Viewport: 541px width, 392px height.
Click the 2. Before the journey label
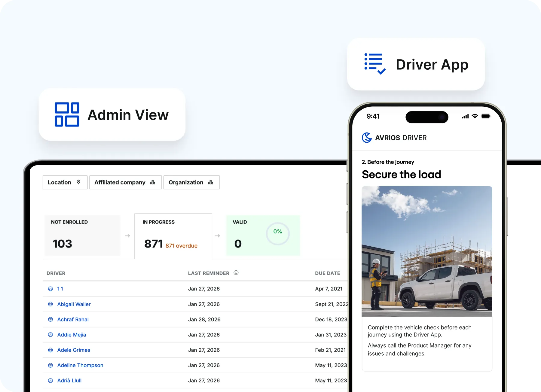[x=388, y=162]
